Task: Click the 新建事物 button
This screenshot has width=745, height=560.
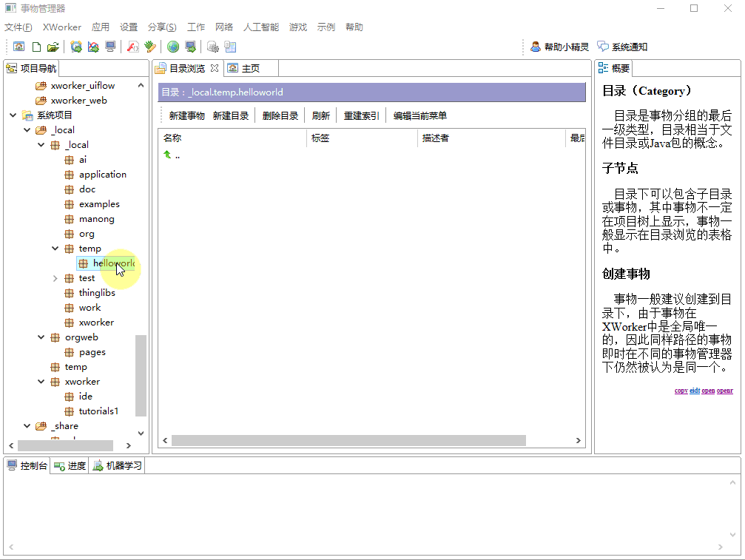Action: tap(186, 115)
